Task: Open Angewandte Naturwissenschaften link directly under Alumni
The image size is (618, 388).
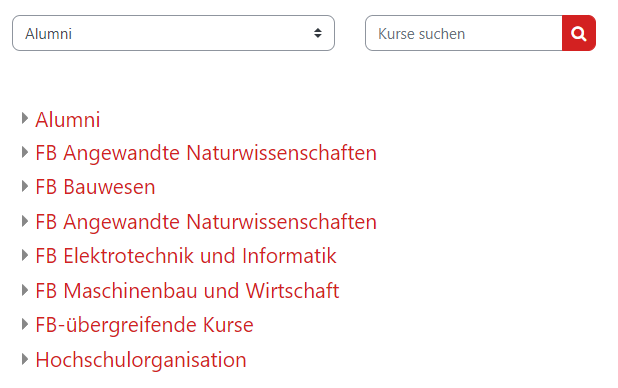Action: point(206,153)
